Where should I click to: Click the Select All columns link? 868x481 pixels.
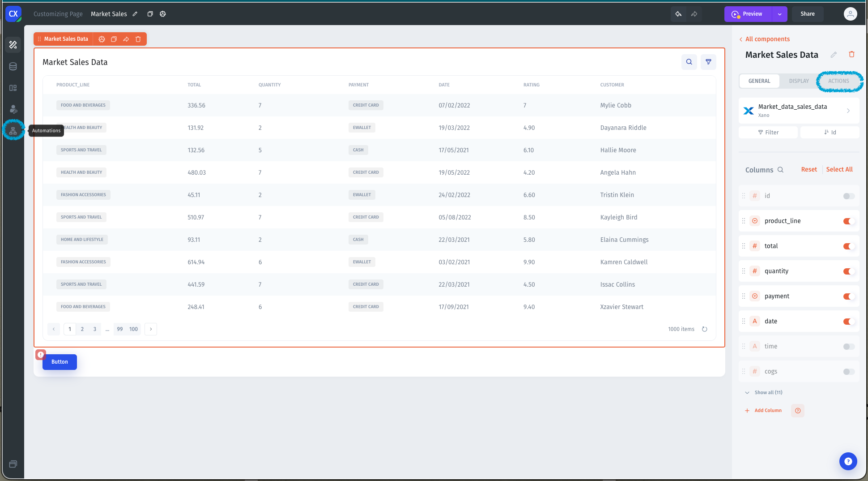pyautogui.click(x=839, y=170)
